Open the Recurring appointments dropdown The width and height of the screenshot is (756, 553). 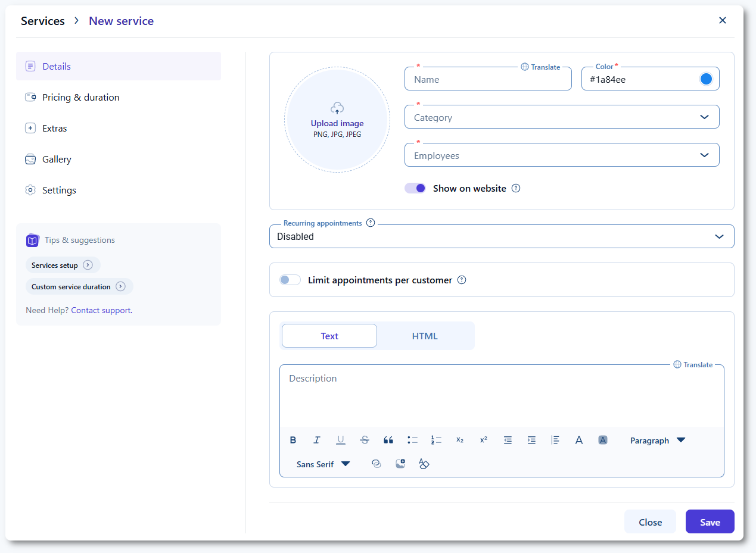501,236
